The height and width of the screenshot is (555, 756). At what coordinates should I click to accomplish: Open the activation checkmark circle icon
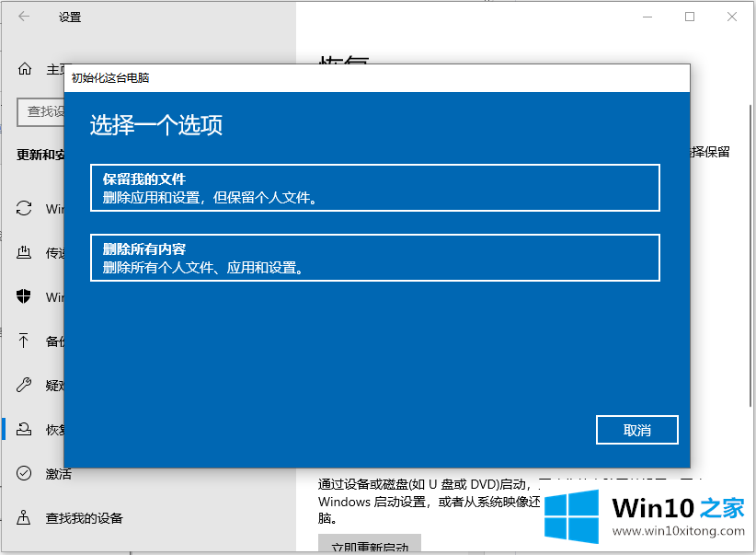[24, 473]
